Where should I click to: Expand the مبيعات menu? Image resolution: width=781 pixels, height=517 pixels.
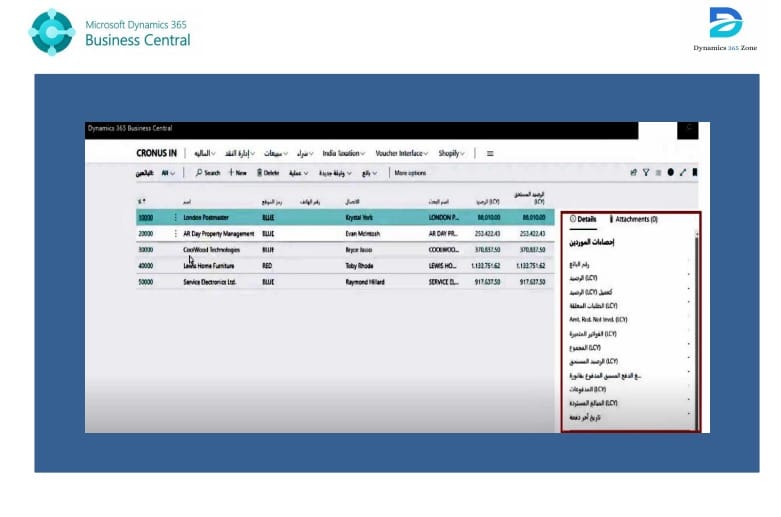tap(275, 153)
